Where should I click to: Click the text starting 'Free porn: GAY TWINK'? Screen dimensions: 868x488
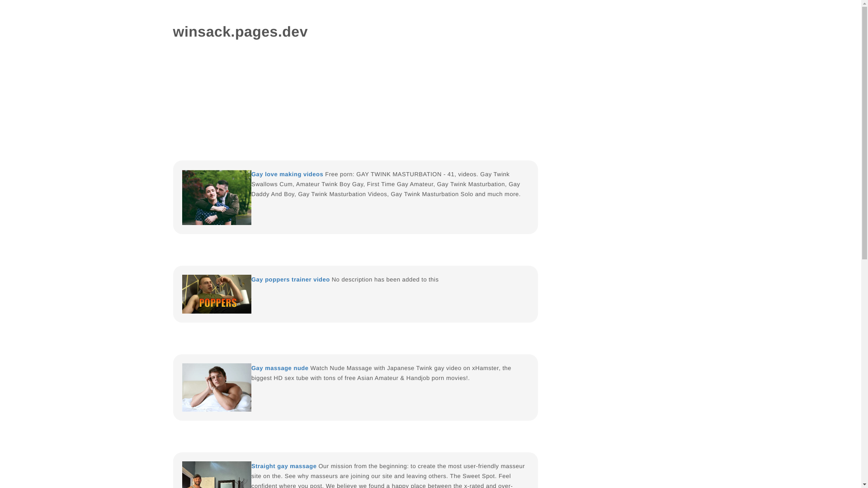pos(386,184)
